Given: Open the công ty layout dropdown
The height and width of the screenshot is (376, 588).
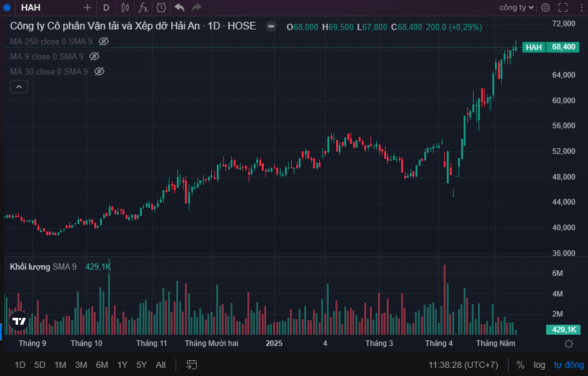Looking at the screenshot, I should pos(516,8).
